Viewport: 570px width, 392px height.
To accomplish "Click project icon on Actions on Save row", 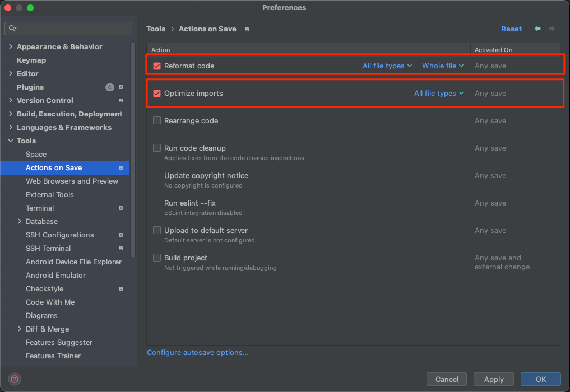I will [121, 168].
